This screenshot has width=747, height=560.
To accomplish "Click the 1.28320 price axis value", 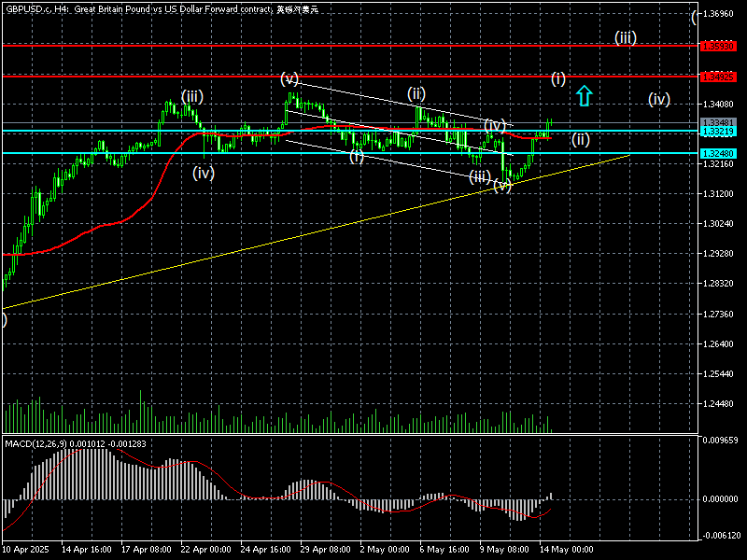I will point(718,284).
